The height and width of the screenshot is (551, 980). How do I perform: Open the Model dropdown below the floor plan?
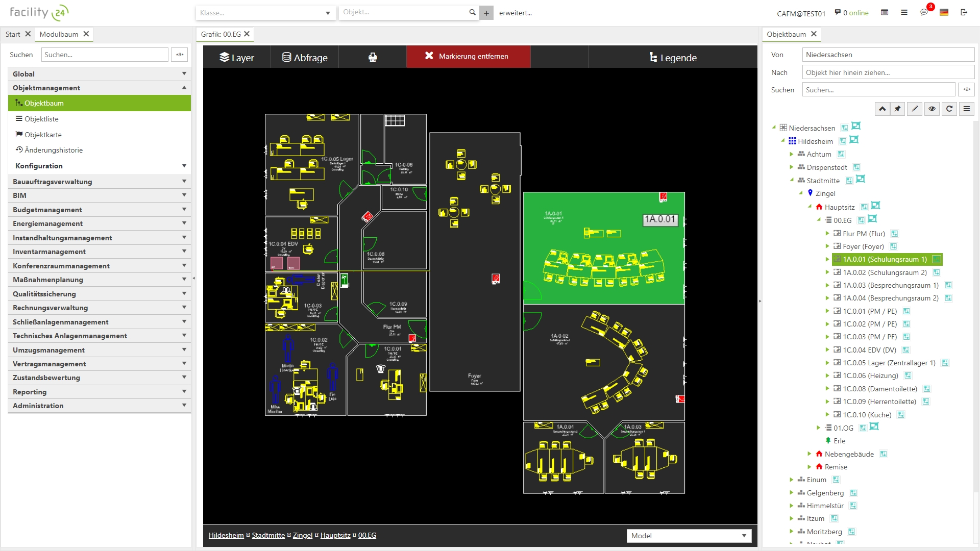point(689,536)
